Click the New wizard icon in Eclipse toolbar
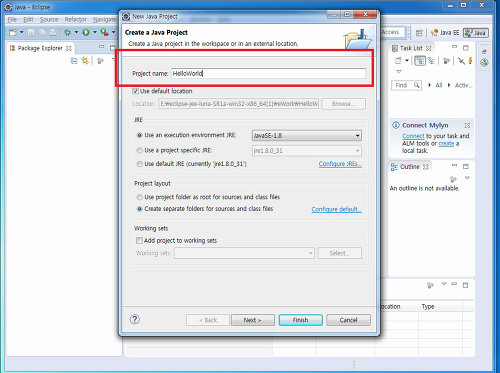Image resolution: width=500 pixels, height=373 pixels. 13,32
